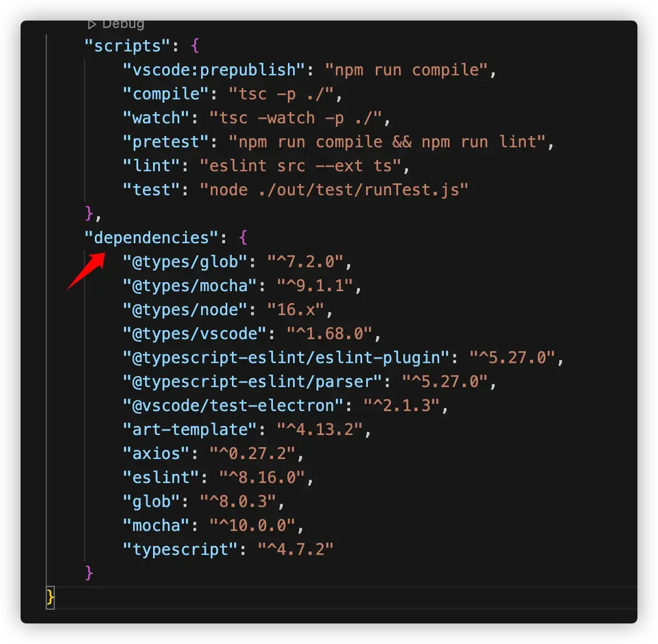Image resolution: width=658 pixels, height=644 pixels.
Task: Click the "art-template" version value
Action: point(319,429)
